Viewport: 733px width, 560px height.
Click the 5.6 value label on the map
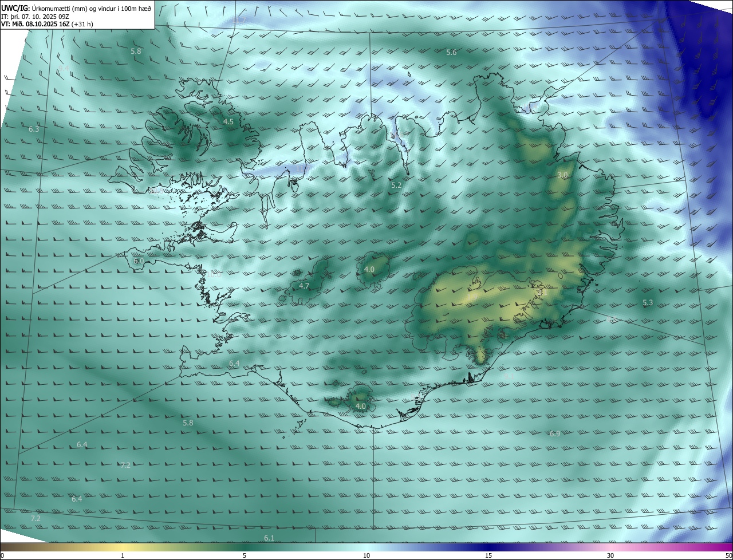pyautogui.click(x=451, y=53)
